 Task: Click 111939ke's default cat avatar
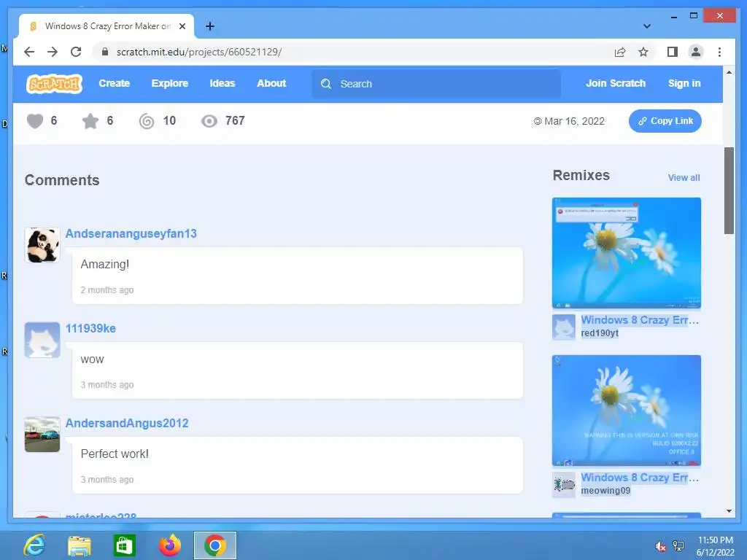pos(42,340)
